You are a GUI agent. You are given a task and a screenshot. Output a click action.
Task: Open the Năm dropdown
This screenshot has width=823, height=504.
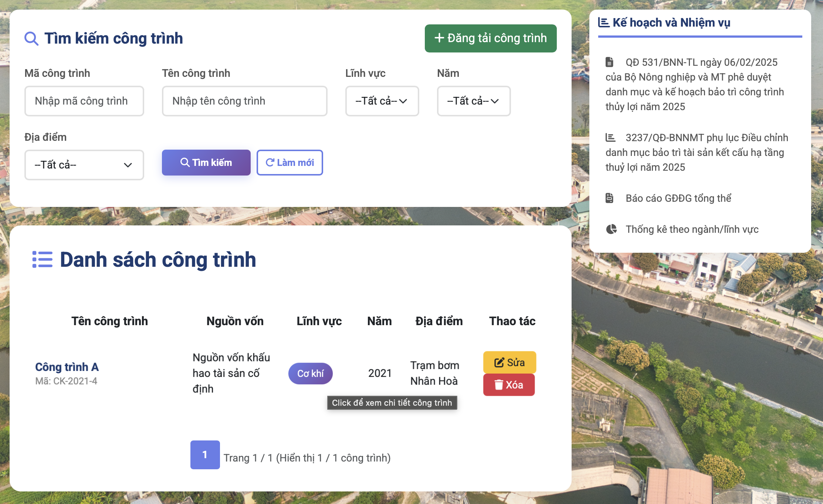[474, 101]
